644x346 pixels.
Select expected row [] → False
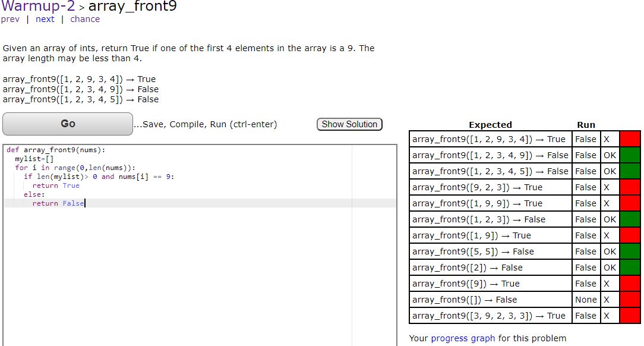[x=490, y=300]
